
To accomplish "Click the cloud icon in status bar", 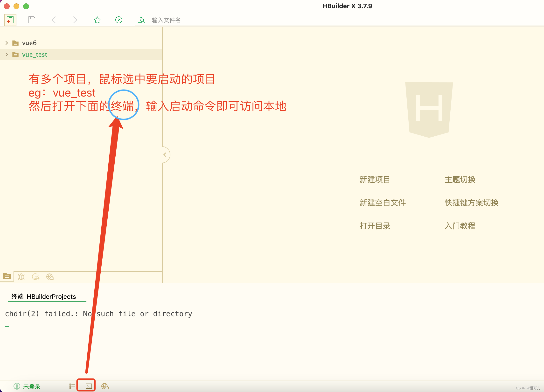I will (105, 386).
